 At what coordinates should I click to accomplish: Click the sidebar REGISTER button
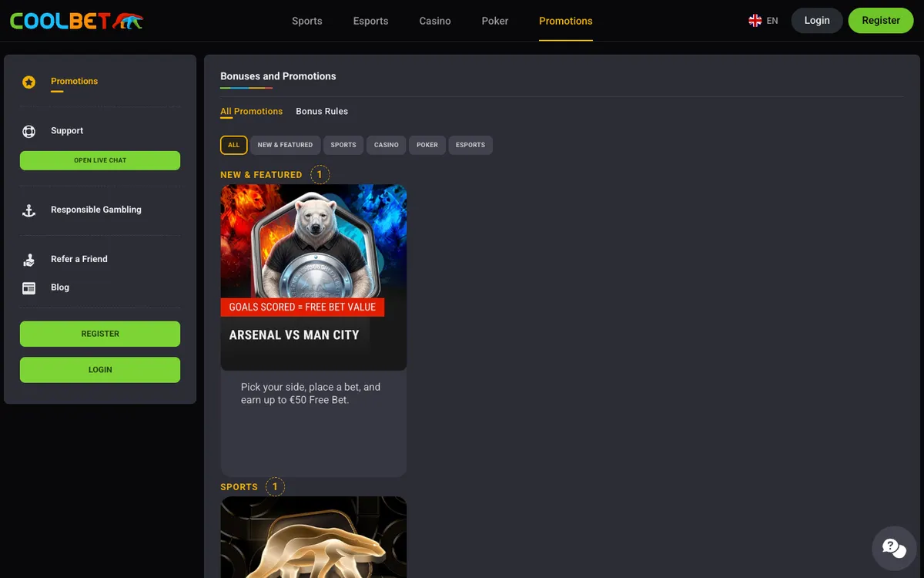coord(100,334)
